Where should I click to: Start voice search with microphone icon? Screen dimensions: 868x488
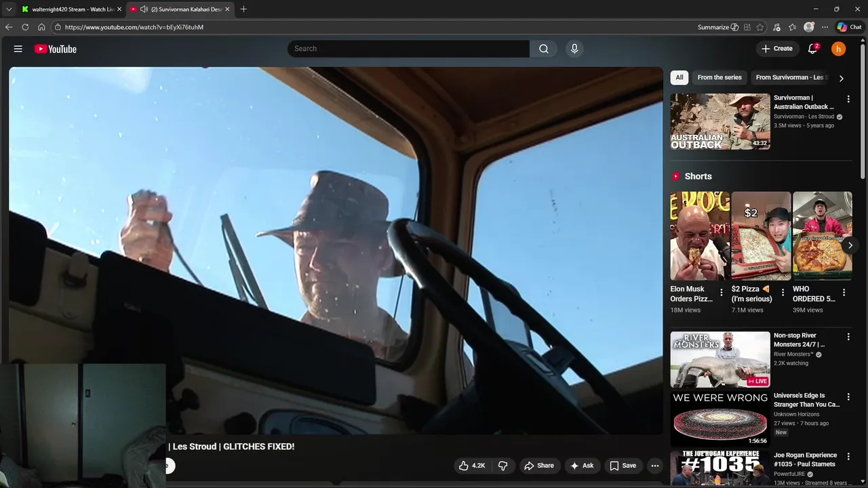[574, 49]
